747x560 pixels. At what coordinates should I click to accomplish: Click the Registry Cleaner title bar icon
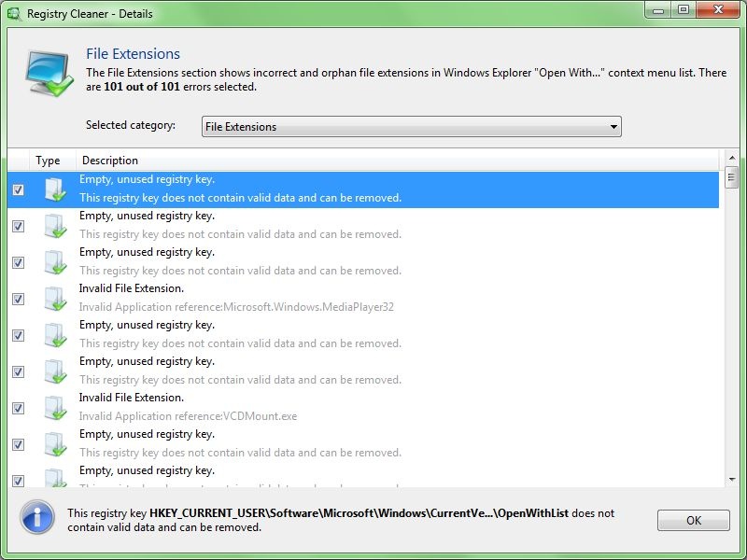[x=14, y=14]
